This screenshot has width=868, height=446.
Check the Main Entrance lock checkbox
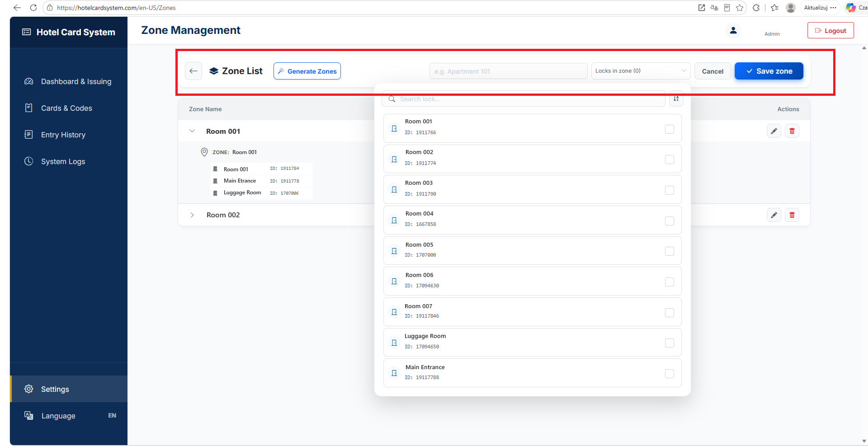(x=670, y=374)
